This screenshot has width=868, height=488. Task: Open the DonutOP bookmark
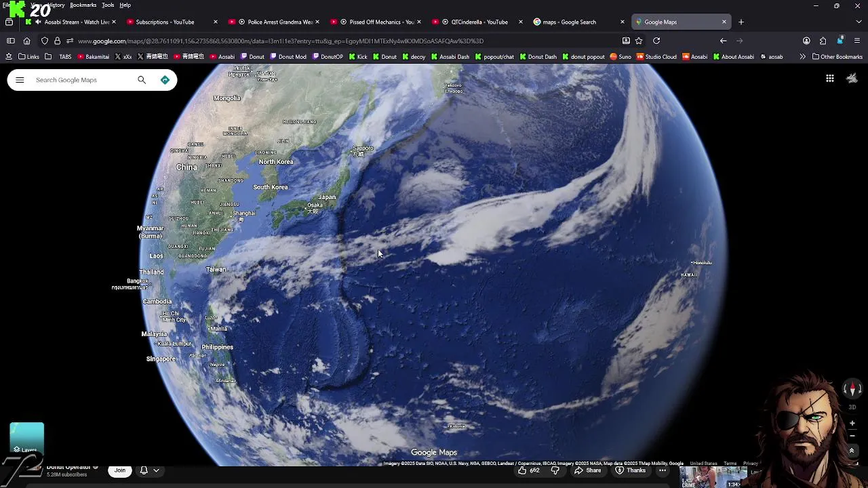327,57
